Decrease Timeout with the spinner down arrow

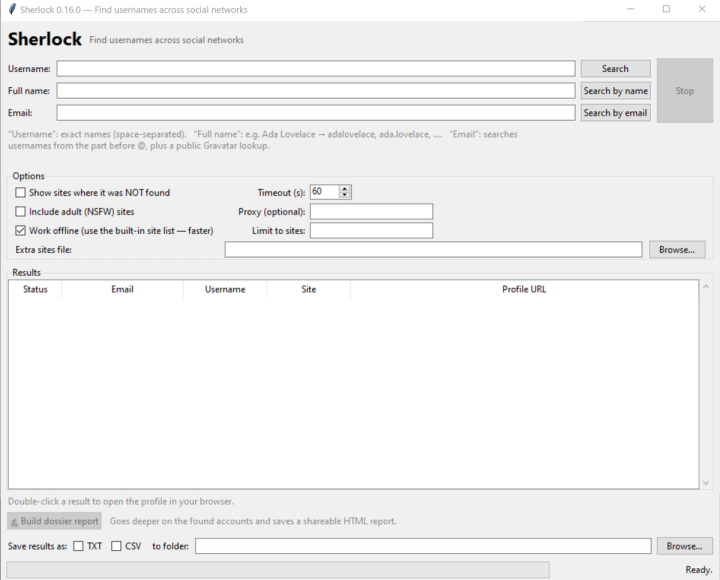tap(344, 195)
